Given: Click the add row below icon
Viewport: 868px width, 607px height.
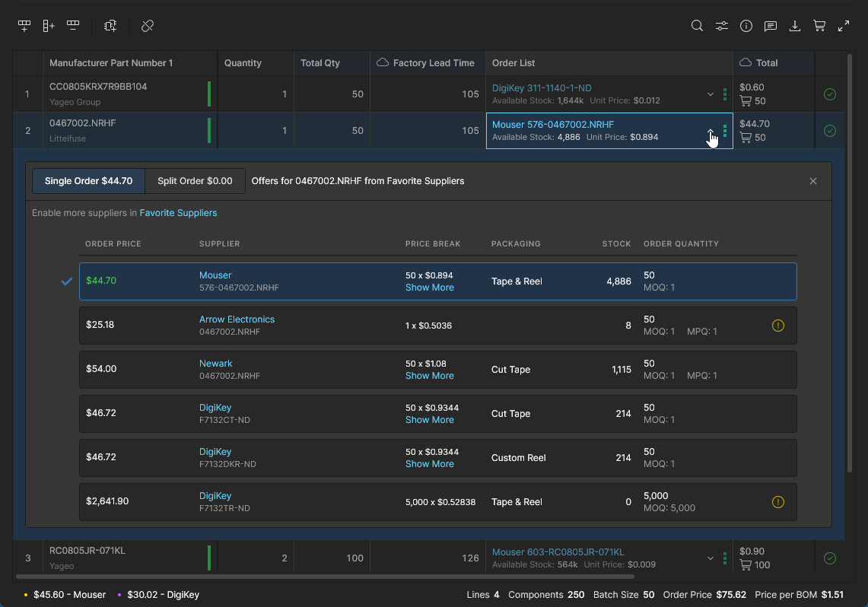Looking at the screenshot, I should click(x=24, y=26).
